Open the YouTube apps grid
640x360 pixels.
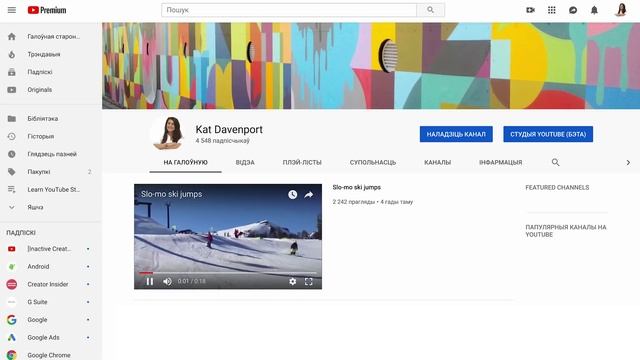tap(551, 10)
